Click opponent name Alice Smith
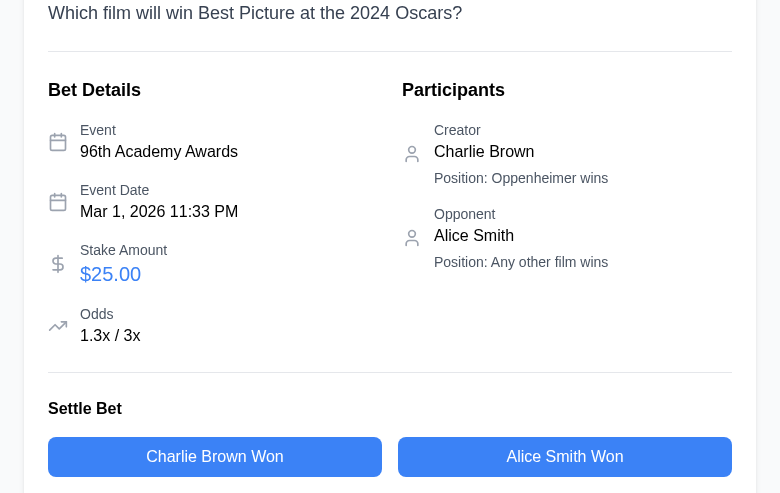This screenshot has width=780, height=493. click(474, 236)
